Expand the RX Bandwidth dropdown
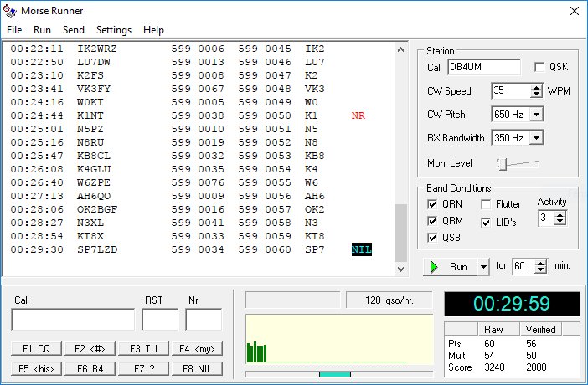 (x=537, y=138)
